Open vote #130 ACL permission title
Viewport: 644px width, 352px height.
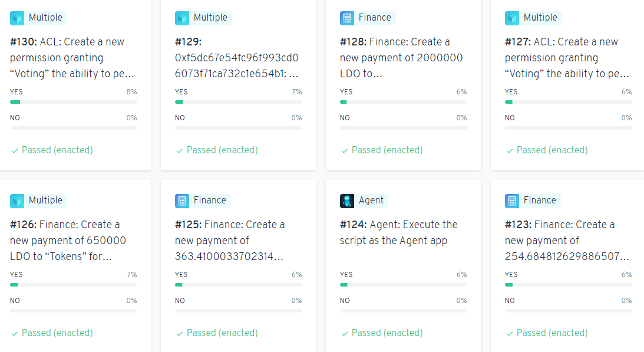[x=73, y=58]
